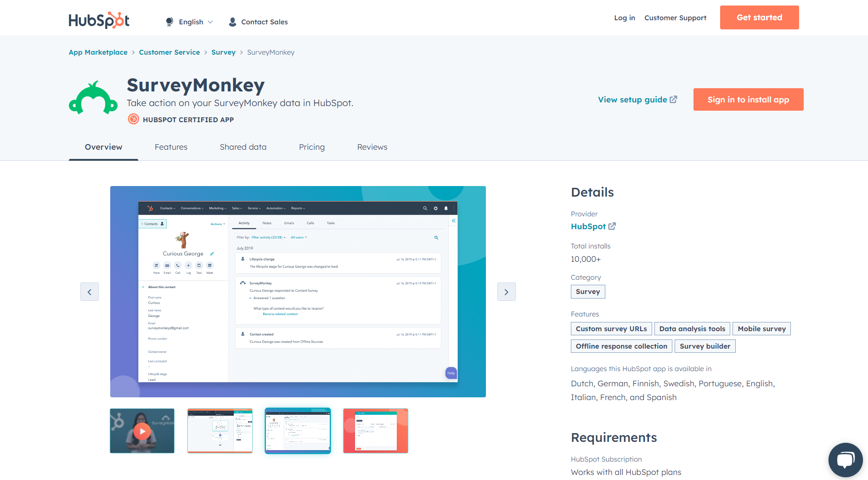Click the globe language icon
The width and height of the screenshot is (868, 480).
pyautogui.click(x=169, y=22)
